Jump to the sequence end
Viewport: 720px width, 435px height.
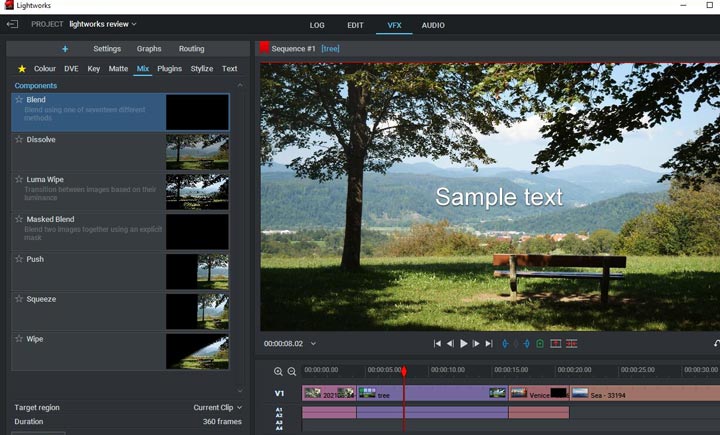click(x=489, y=344)
